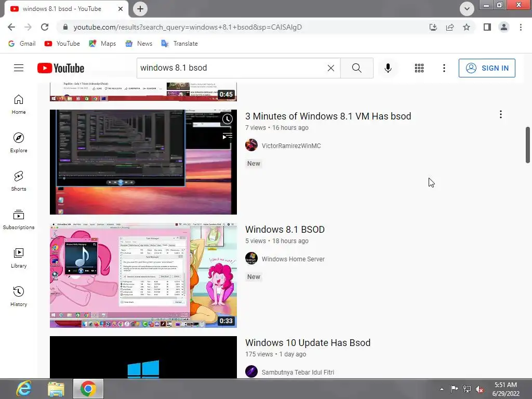The image size is (532, 399).
Task: Open File Explorer from taskbar
Action: pyautogui.click(x=56, y=389)
